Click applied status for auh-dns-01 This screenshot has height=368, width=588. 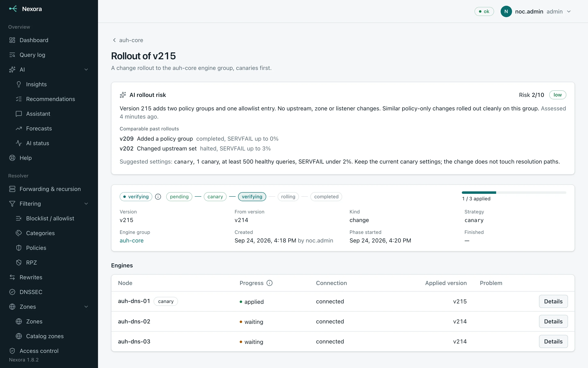click(252, 302)
